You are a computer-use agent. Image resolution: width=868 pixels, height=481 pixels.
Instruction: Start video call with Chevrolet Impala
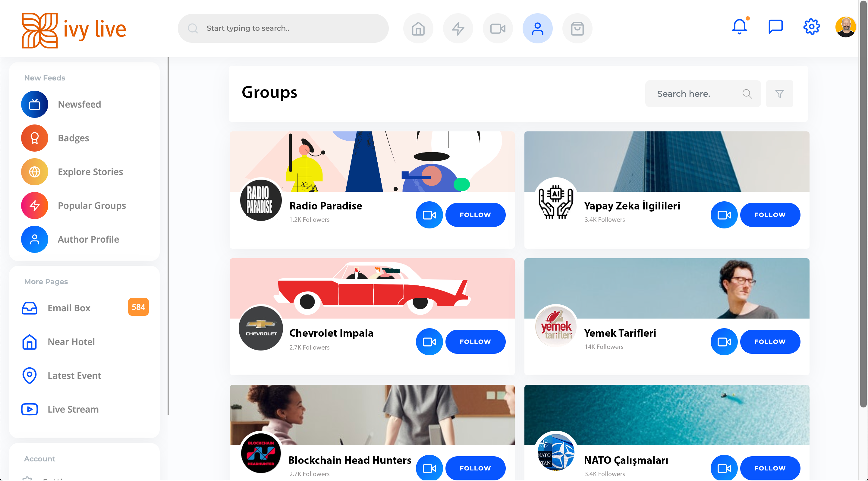(x=429, y=341)
